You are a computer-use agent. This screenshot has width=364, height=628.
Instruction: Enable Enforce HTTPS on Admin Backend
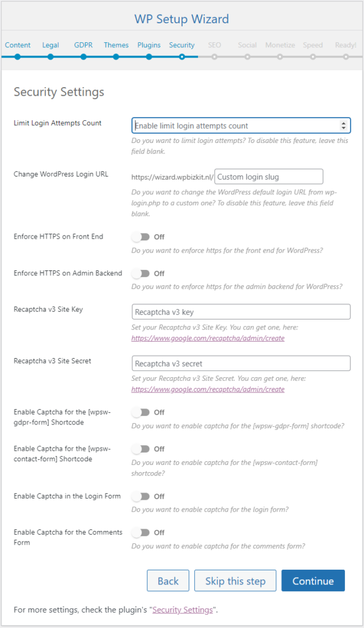tap(141, 274)
